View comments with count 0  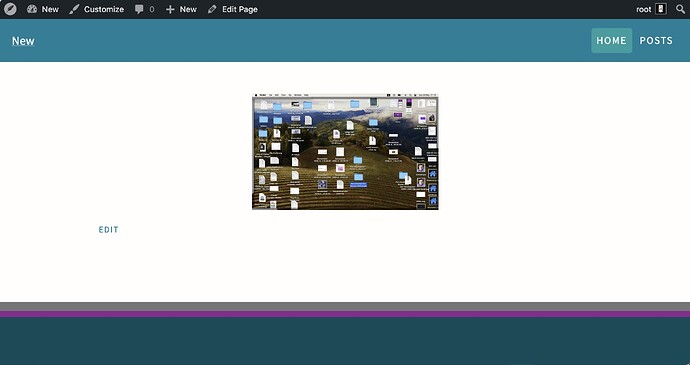(144, 9)
